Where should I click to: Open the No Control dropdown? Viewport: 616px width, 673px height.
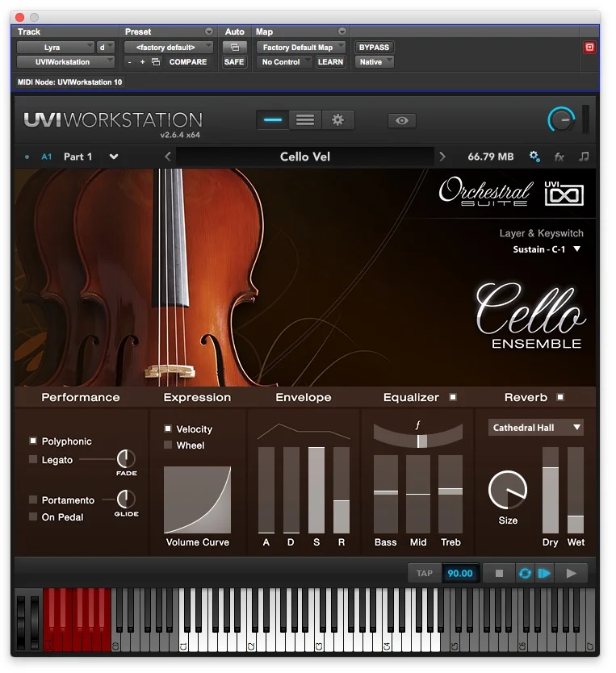[x=284, y=62]
